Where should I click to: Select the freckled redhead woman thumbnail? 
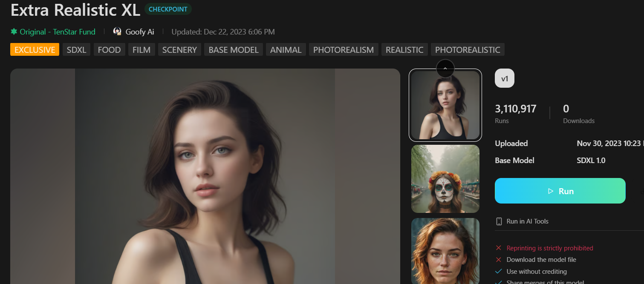click(445, 251)
